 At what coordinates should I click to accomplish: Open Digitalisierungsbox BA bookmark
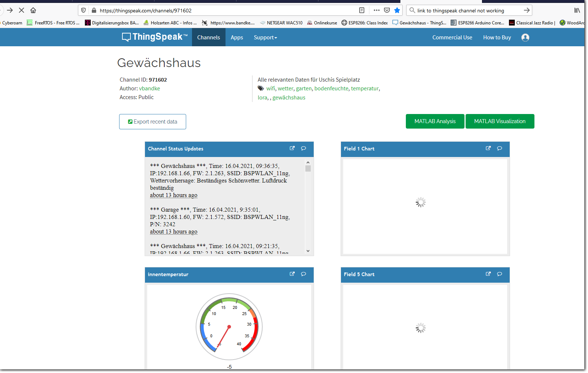point(112,23)
